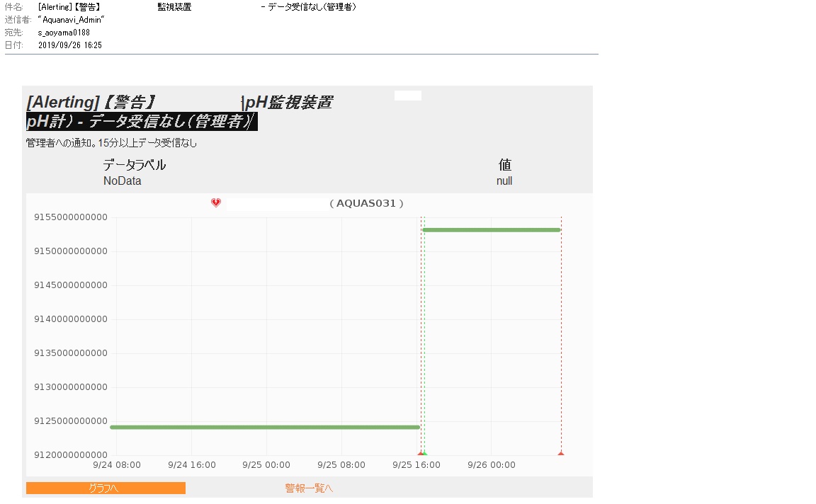Click the データ受信なし(管理者) subject text
The width and height of the screenshot is (816, 504).
click(312, 7)
